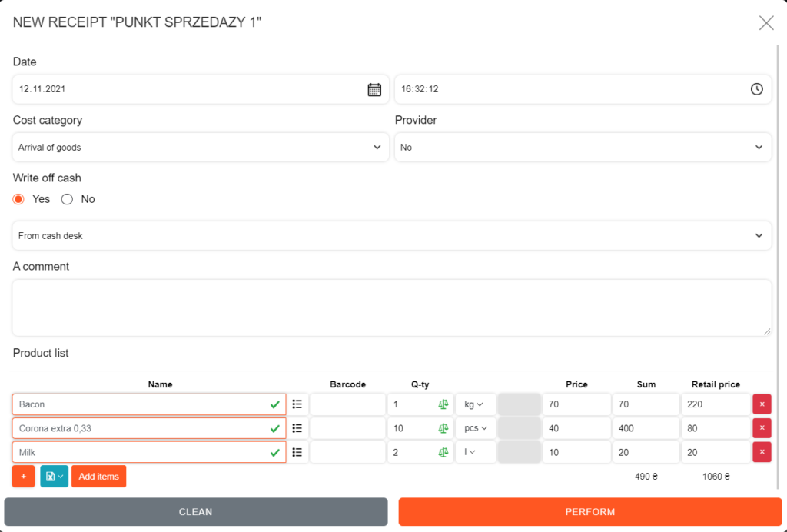This screenshot has width=787, height=532.
Task: Open list icon beside Milk name
Action: coord(297,453)
